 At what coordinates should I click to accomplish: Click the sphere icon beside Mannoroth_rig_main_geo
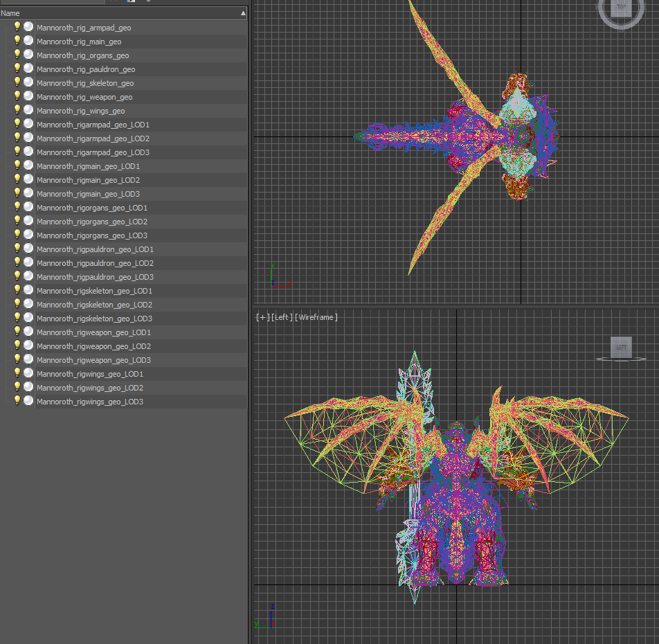coord(28,41)
